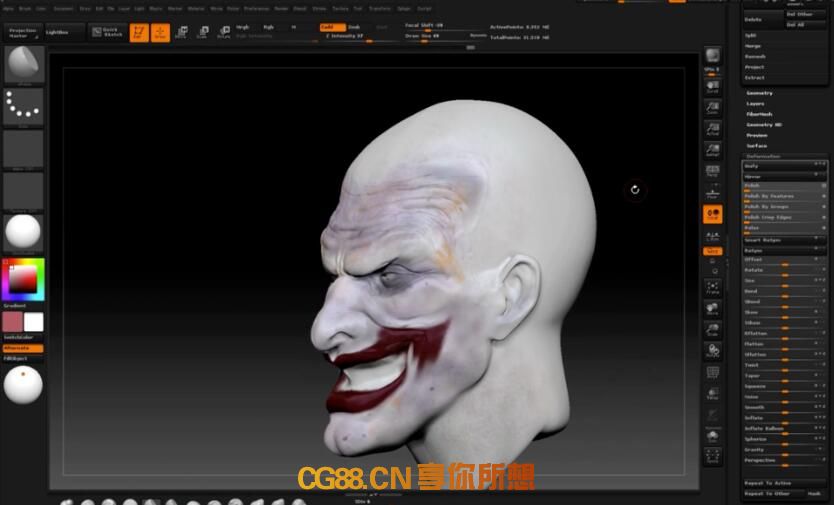Click the Solo mode icon
Viewport: 834px width, 505px height.
(x=712, y=436)
